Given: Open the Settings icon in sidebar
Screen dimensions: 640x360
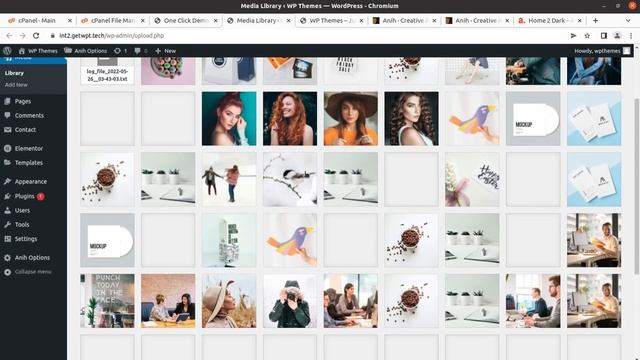Looking at the screenshot, I should [7, 238].
